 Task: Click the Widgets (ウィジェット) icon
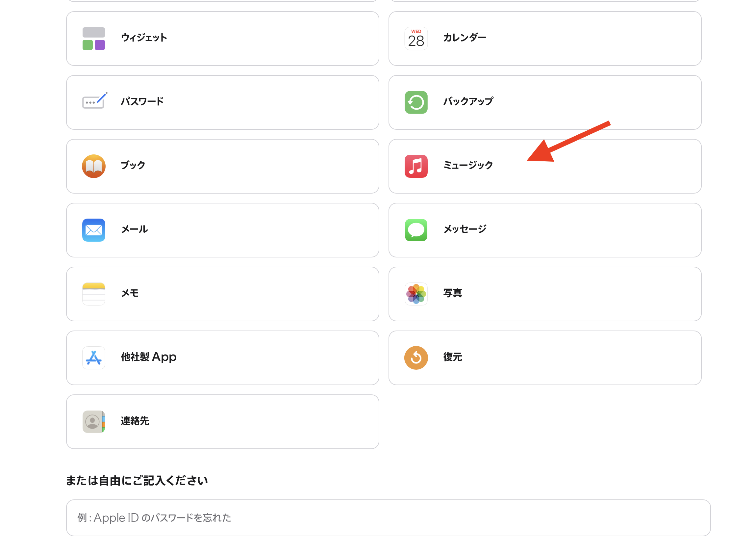point(94,39)
